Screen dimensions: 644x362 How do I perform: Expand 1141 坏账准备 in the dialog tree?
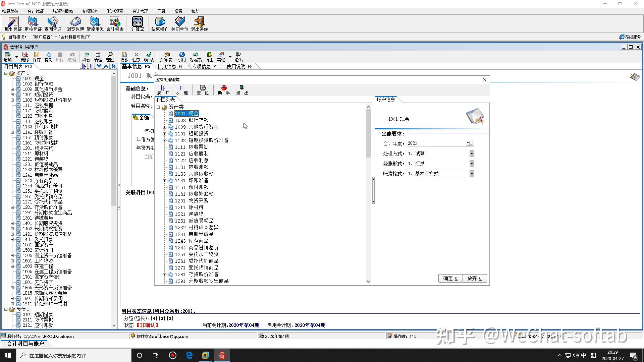click(x=164, y=181)
